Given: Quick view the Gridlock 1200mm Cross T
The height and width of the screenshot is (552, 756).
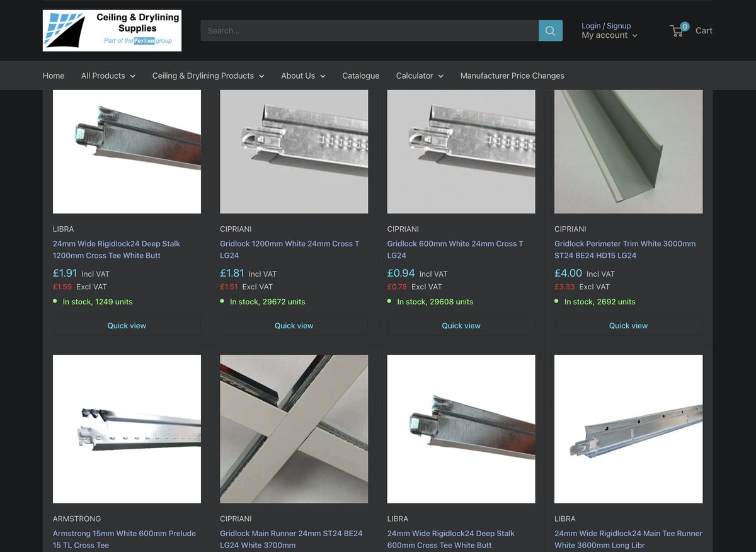Looking at the screenshot, I should (294, 326).
